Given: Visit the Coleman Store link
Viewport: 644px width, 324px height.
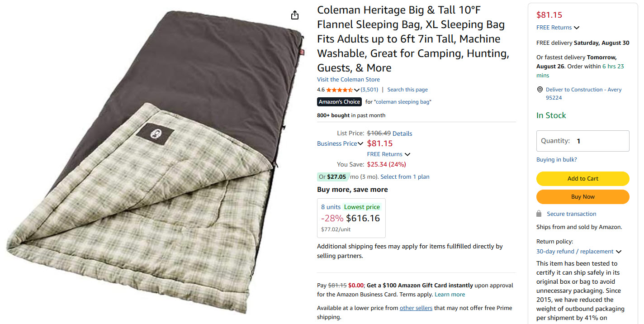Looking at the screenshot, I should click(348, 80).
